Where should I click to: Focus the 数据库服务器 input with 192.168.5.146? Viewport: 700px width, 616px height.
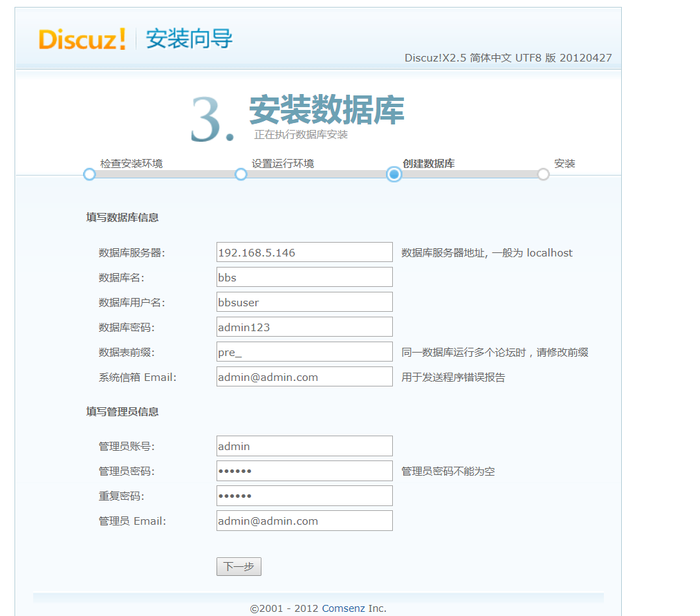pos(304,252)
